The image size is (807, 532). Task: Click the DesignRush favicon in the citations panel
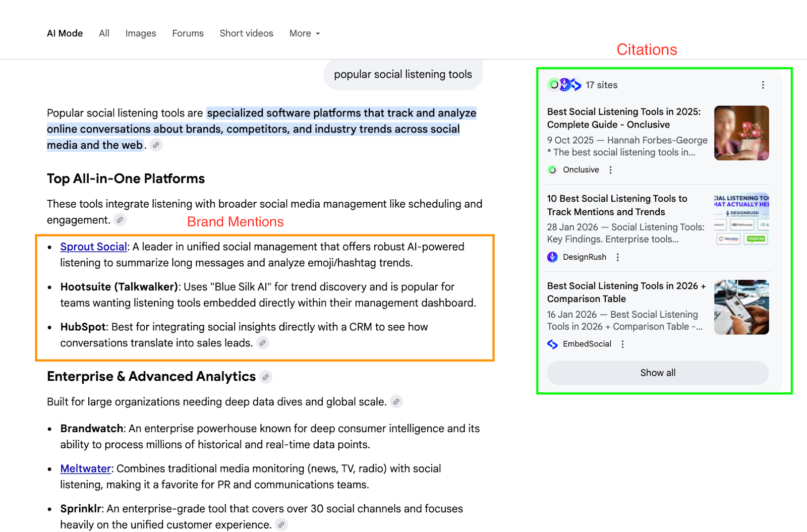pyautogui.click(x=552, y=257)
